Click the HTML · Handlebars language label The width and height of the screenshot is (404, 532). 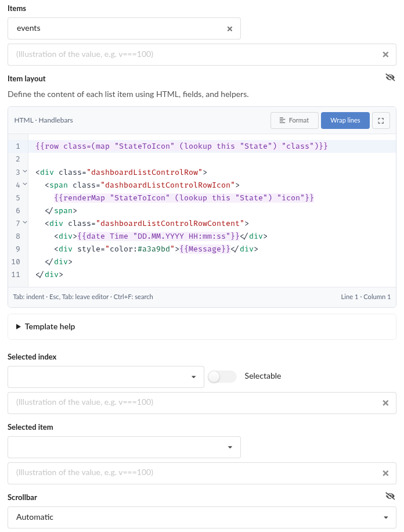click(44, 120)
